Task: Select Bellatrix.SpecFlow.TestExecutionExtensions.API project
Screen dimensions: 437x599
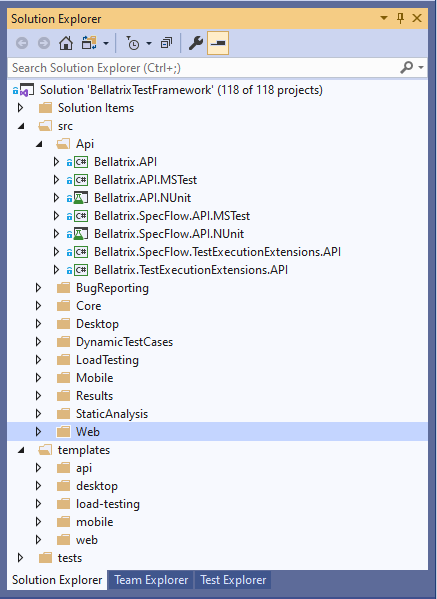Action: 217,252
